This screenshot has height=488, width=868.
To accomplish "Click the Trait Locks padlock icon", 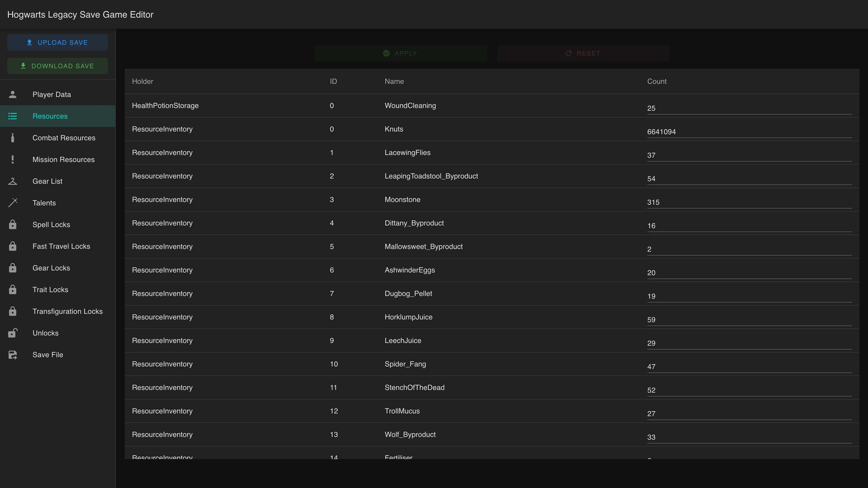I will click(x=12, y=290).
